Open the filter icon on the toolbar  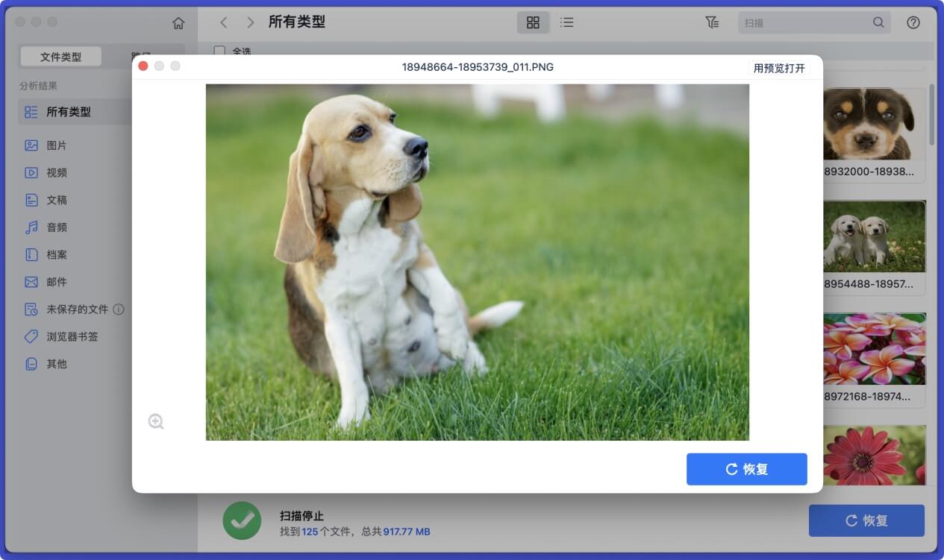pos(712,22)
